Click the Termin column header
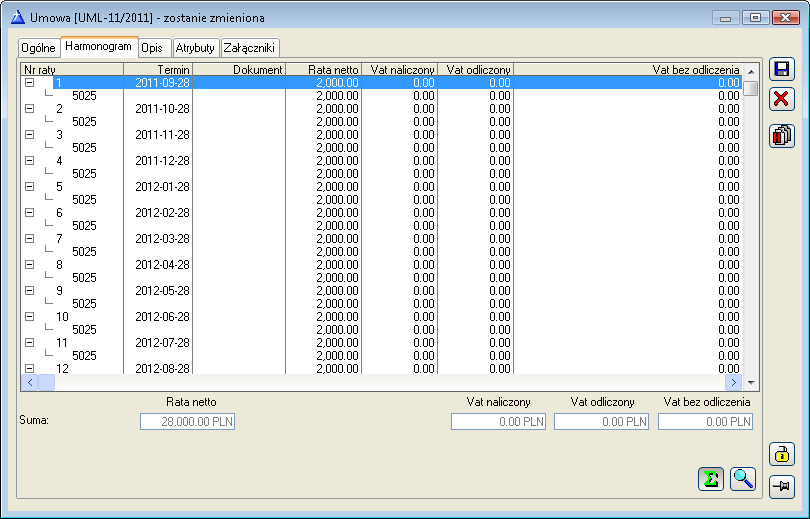The image size is (810, 519). (x=158, y=69)
